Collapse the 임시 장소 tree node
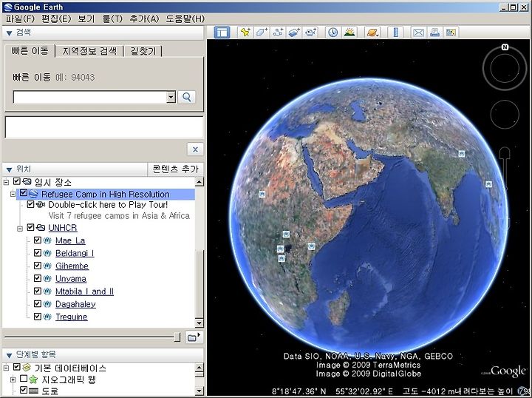Screen dimensions: 532x398 tap(6, 183)
